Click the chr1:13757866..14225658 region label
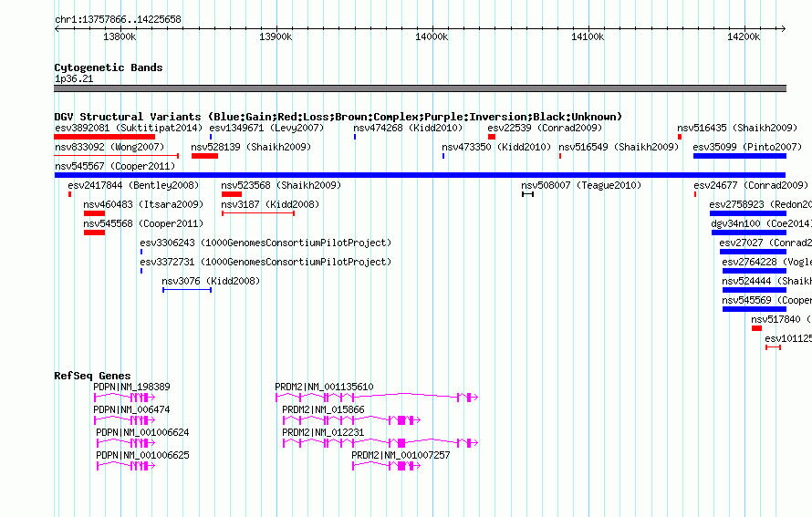This screenshot has width=812, height=517. click(118, 19)
